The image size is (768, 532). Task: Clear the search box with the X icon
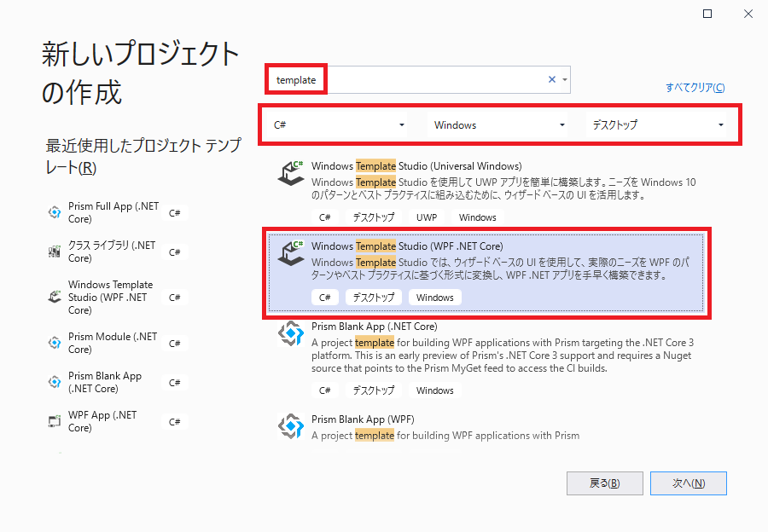552,79
